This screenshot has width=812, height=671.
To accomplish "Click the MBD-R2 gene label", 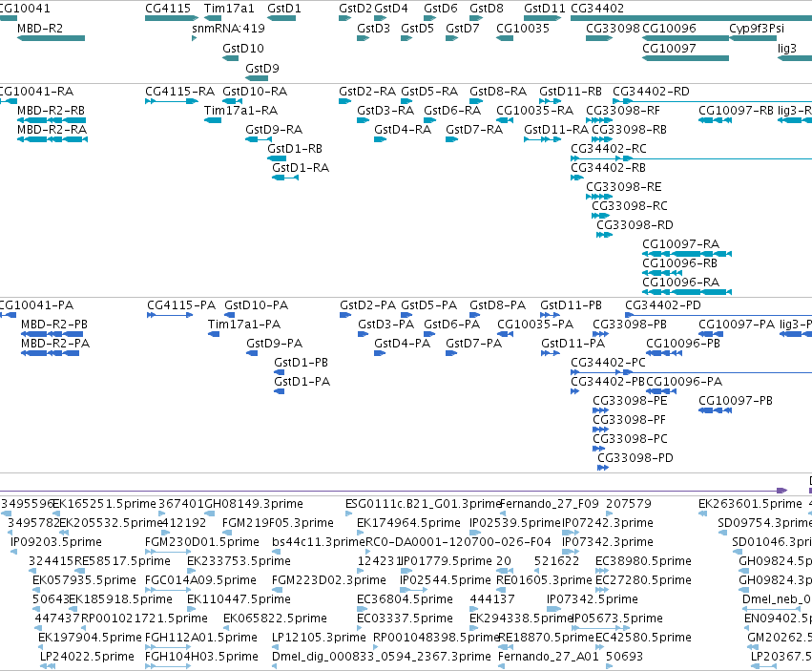I will coord(40,29).
